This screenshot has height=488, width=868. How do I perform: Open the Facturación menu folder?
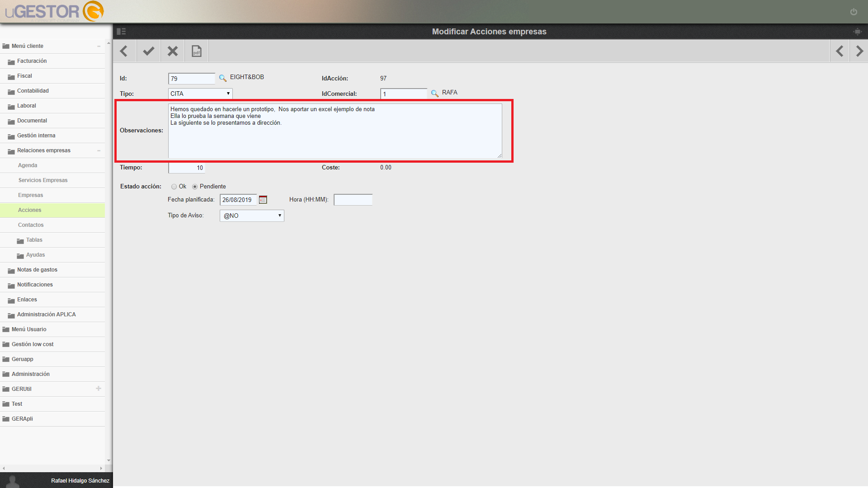point(32,61)
